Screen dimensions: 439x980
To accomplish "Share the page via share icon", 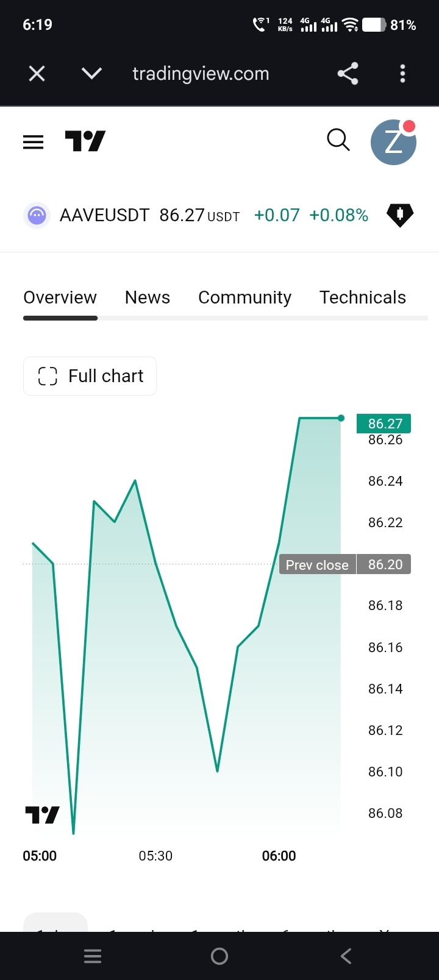I will click(x=348, y=74).
